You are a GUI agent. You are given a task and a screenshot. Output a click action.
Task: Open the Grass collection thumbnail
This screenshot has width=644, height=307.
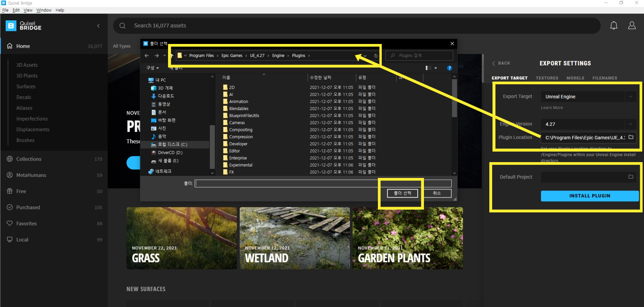[181, 238]
